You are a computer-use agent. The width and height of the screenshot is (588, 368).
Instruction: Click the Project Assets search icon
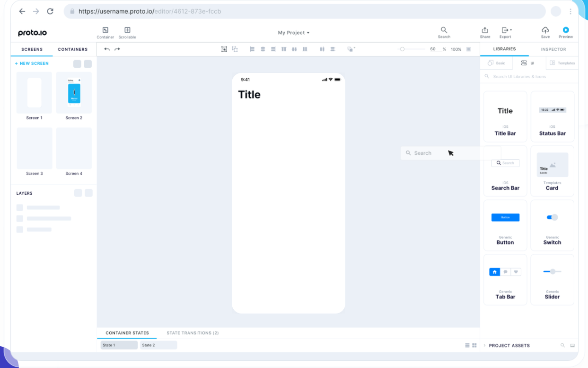point(563,345)
